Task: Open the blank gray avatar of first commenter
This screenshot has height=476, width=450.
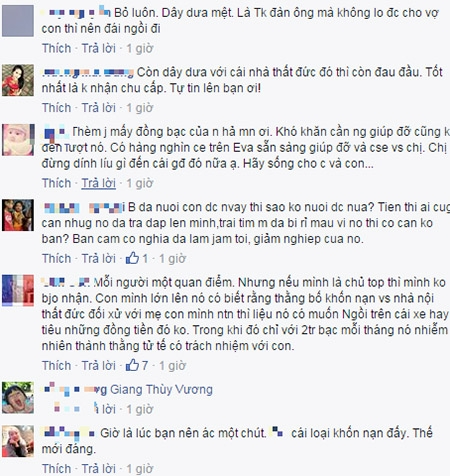Action: [x=18, y=21]
